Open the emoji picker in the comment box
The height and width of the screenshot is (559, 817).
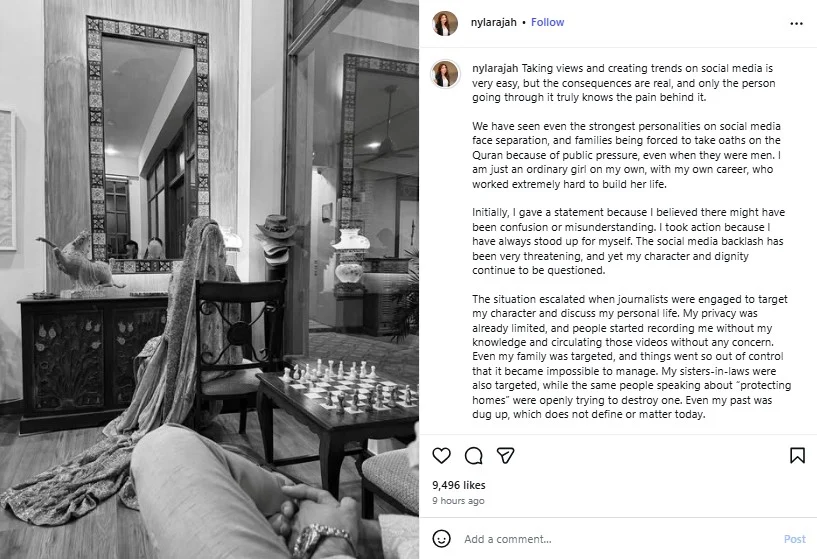coord(441,539)
